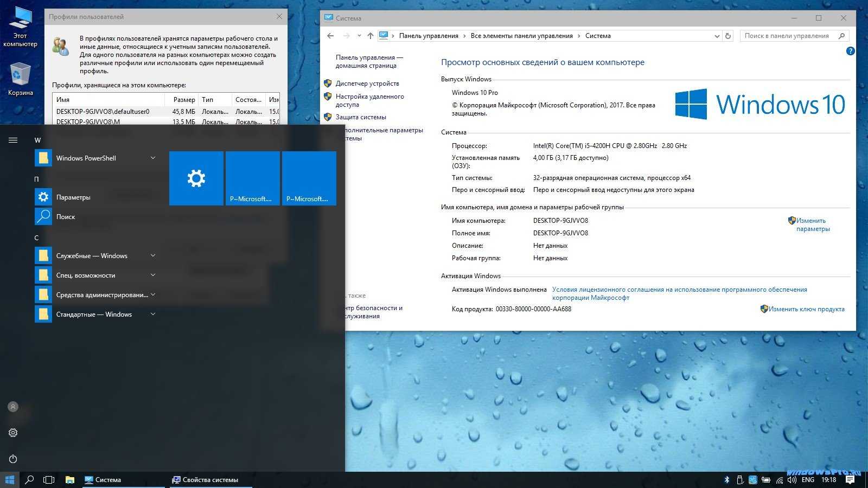Refresh the Система control panel page
868x488 pixels.
click(x=728, y=36)
